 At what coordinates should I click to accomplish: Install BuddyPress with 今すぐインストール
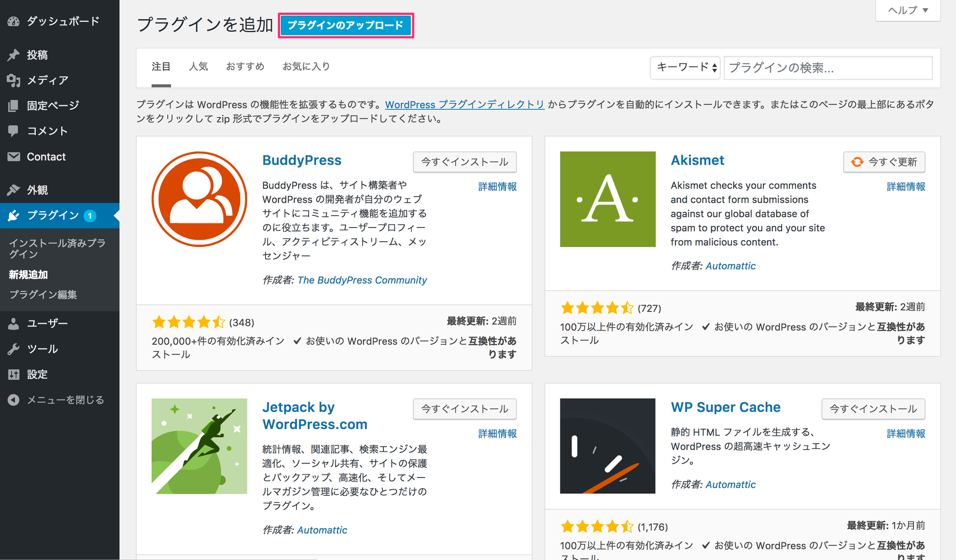[465, 162]
